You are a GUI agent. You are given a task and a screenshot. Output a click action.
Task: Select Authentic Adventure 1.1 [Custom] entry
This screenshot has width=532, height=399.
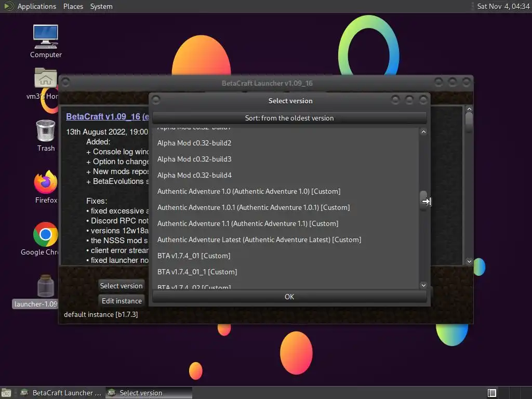(285, 223)
